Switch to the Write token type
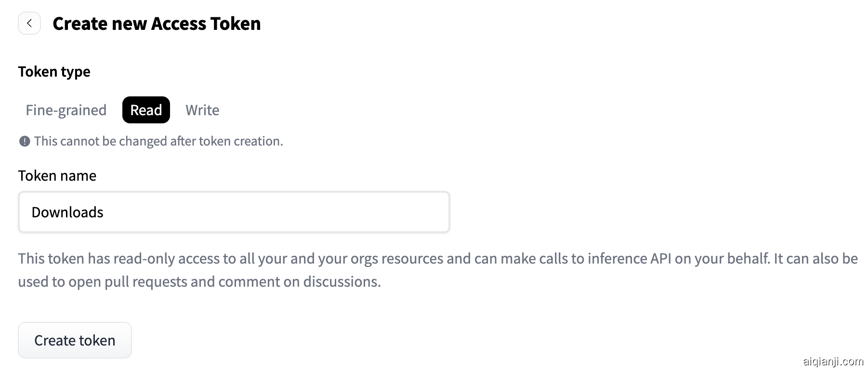This screenshot has width=868, height=372. tap(202, 110)
